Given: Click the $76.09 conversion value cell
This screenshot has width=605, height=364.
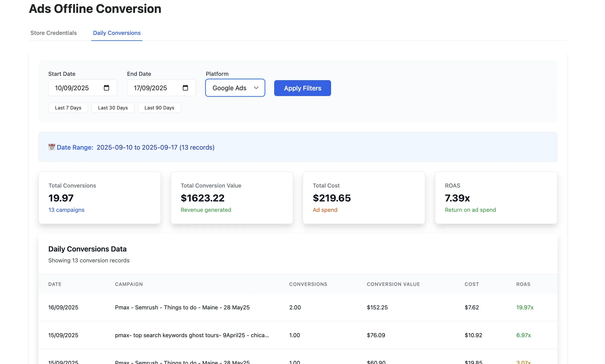Looking at the screenshot, I should (x=376, y=335).
